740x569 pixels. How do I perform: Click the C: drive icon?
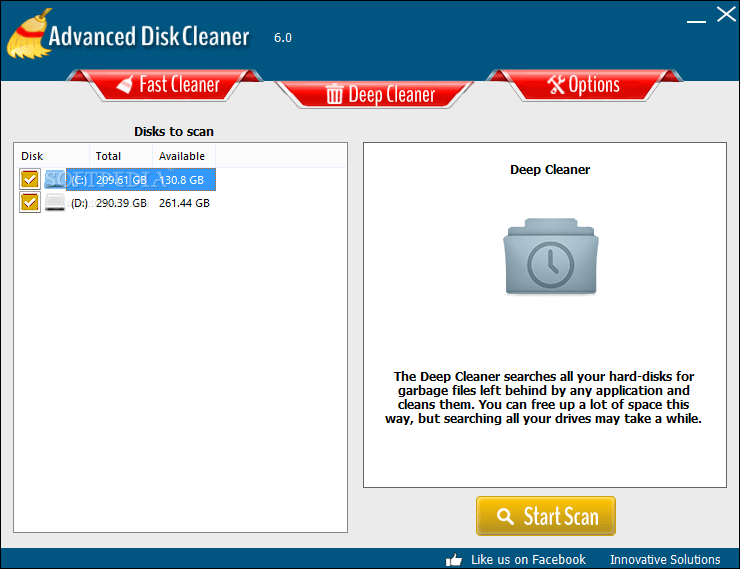(55, 179)
